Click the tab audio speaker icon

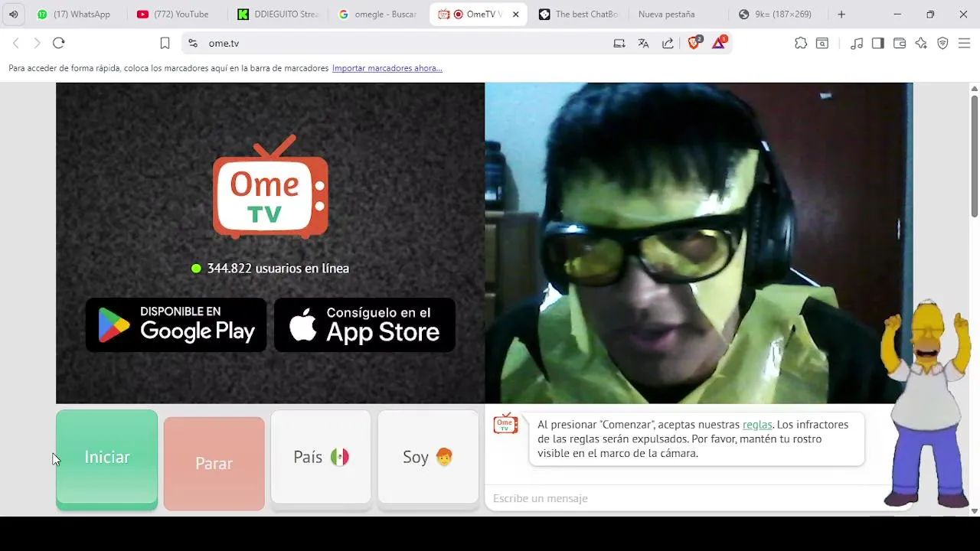tap(13, 14)
